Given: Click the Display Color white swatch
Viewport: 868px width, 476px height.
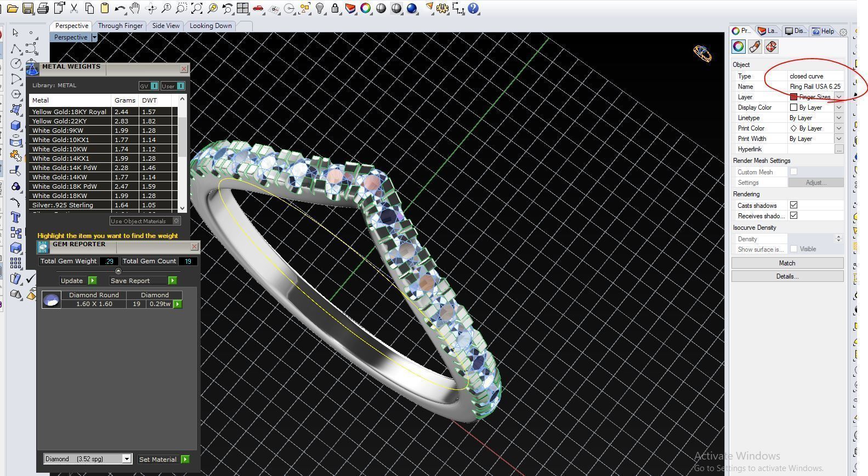Looking at the screenshot, I should point(793,107).
